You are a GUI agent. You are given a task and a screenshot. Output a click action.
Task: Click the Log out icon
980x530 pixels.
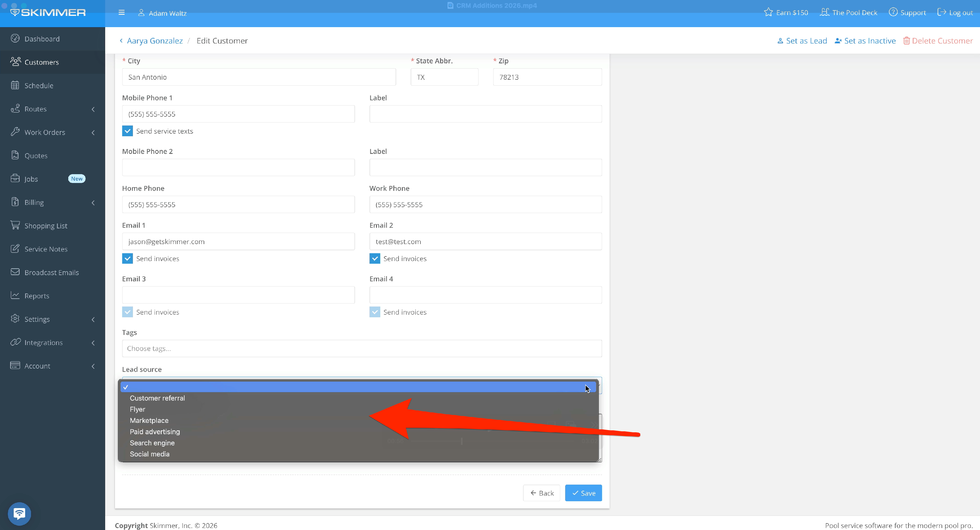point(941,12)
